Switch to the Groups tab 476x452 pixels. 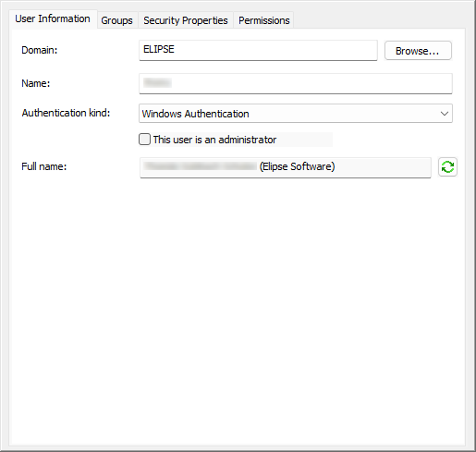117,20
